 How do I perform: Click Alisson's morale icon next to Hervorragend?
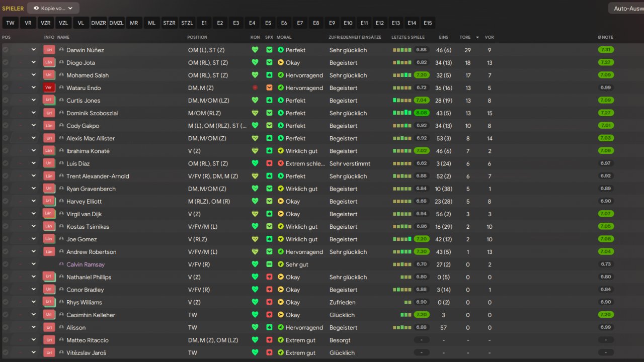pyautogui.click(x=281, y=327)
